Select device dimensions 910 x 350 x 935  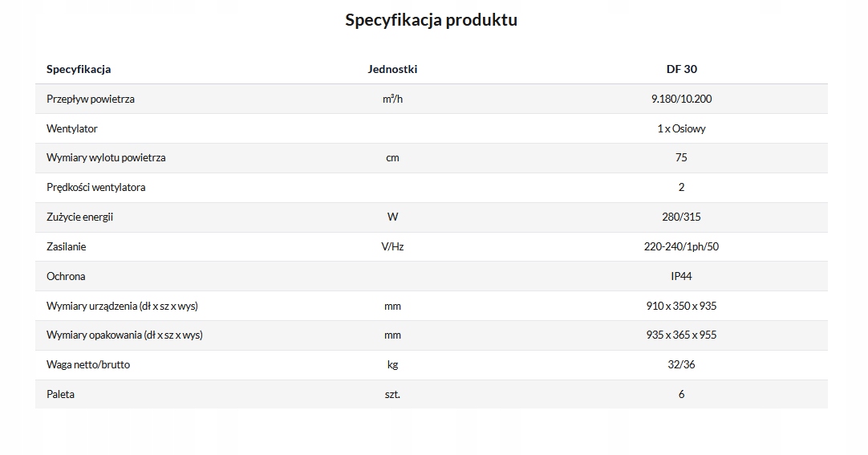pyautogui.click(x=681, y=306)
